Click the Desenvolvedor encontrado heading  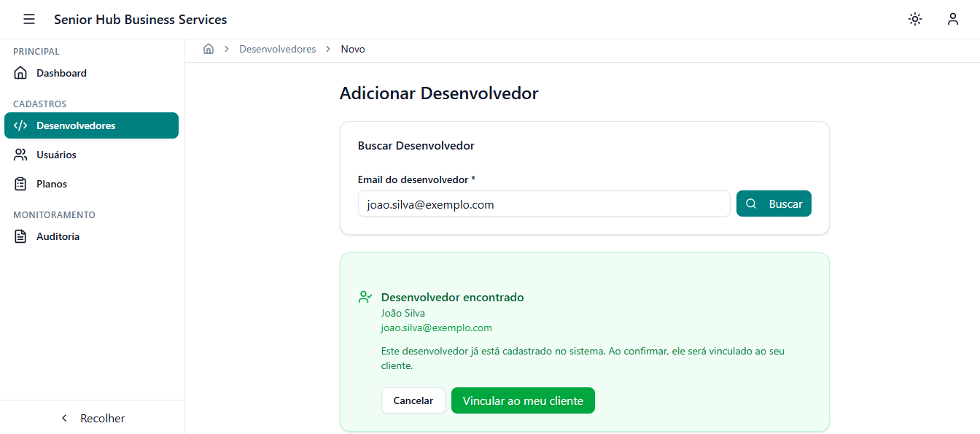453,298
